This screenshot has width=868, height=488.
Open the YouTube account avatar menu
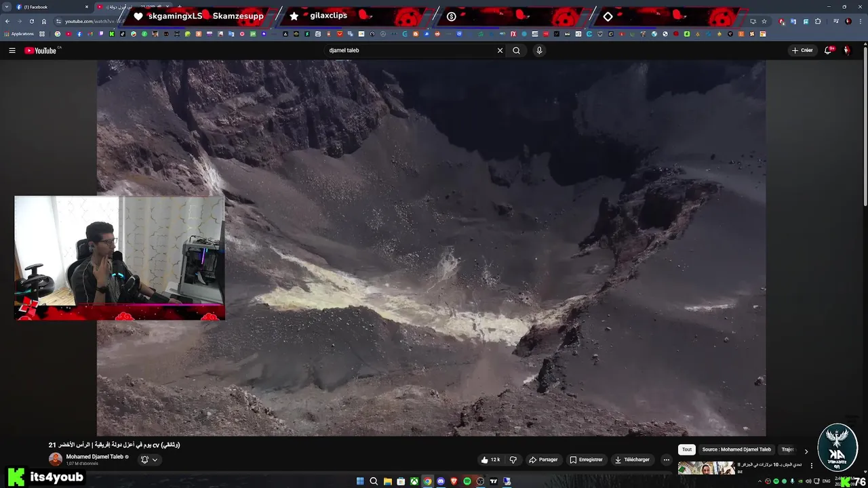point(847,50)
